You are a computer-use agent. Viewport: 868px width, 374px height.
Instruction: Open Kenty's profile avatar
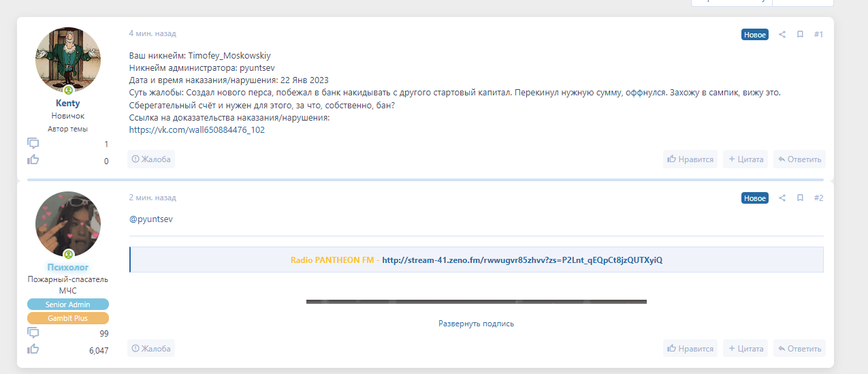(x=68, y=61)
